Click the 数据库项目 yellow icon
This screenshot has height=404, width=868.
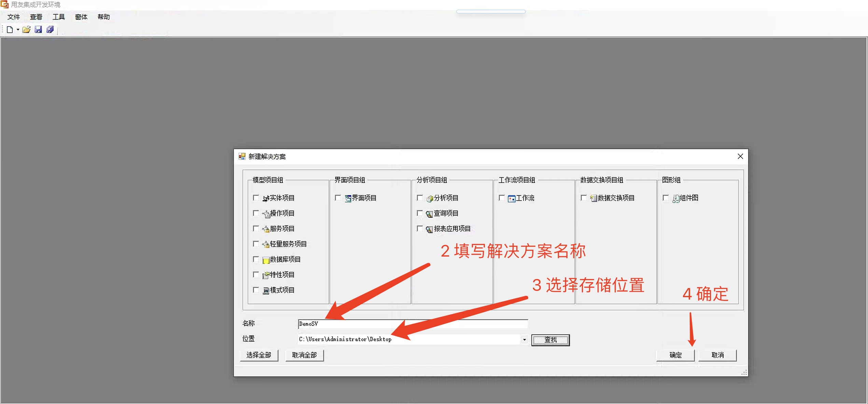pyautogui.click(x=266, y=260)
